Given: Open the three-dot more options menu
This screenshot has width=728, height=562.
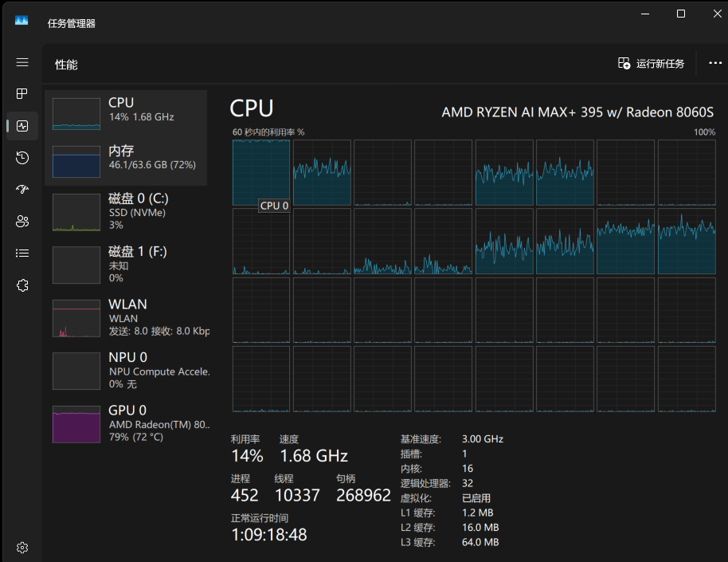Looking at the screenshot, I should pyautogui.click(x=715, y=63).
